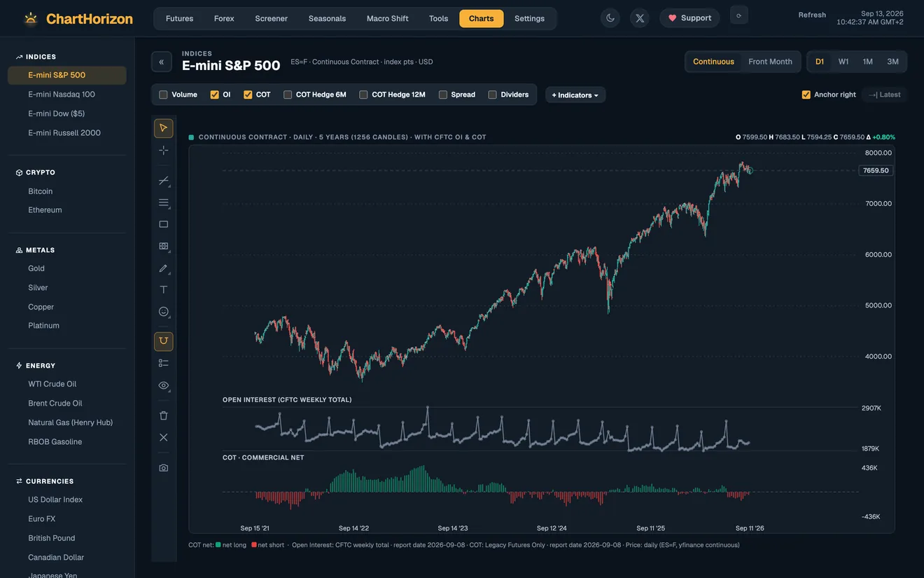Screen dimensions: 924x578
Task: Open the WTI Crude Oil chart
Action: pos(67,384)
